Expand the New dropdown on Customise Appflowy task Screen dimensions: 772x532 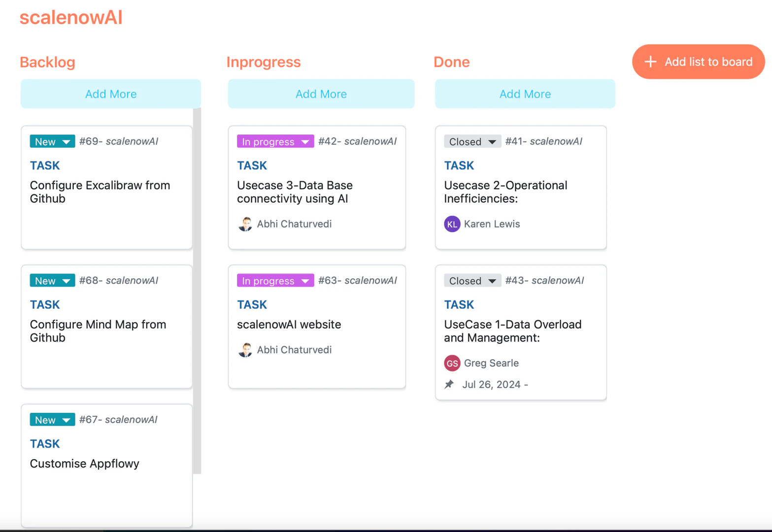(52, 420)
